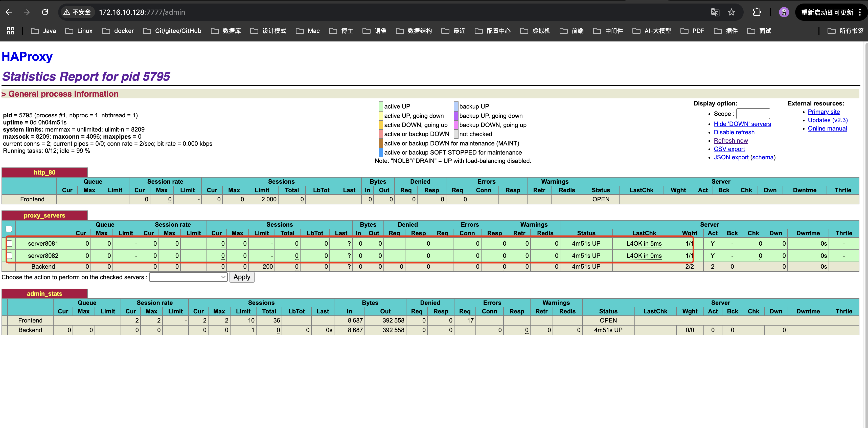The image size is (868, 428).
Task: Open the Java bookmarks folder
Action: point(43,31)
